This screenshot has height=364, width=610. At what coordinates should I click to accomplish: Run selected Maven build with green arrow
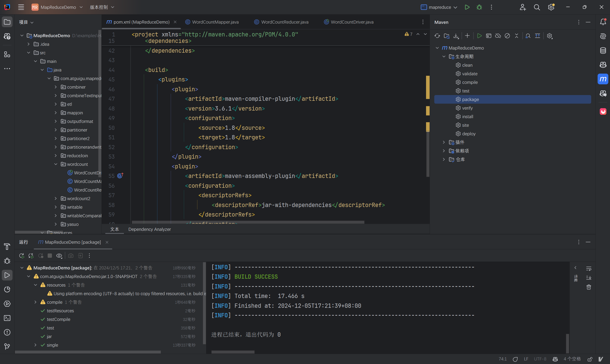[479, 36]
